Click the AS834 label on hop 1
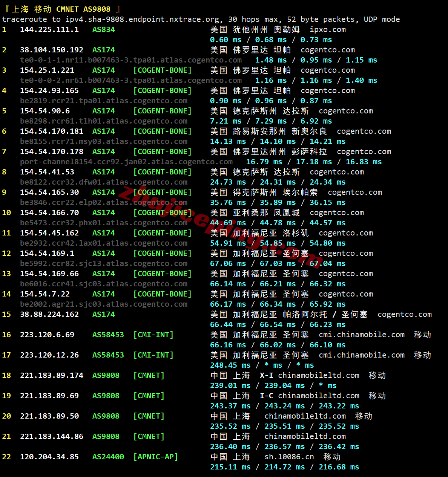This screenshot has height=477, width=448. 103,29
